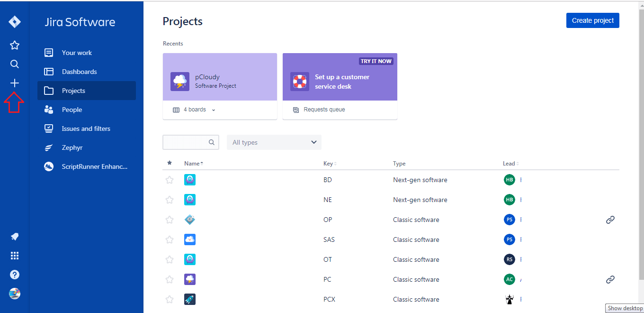644x313 pixels.
Task: Open the Jira diamond logo home
Action: 15,22
